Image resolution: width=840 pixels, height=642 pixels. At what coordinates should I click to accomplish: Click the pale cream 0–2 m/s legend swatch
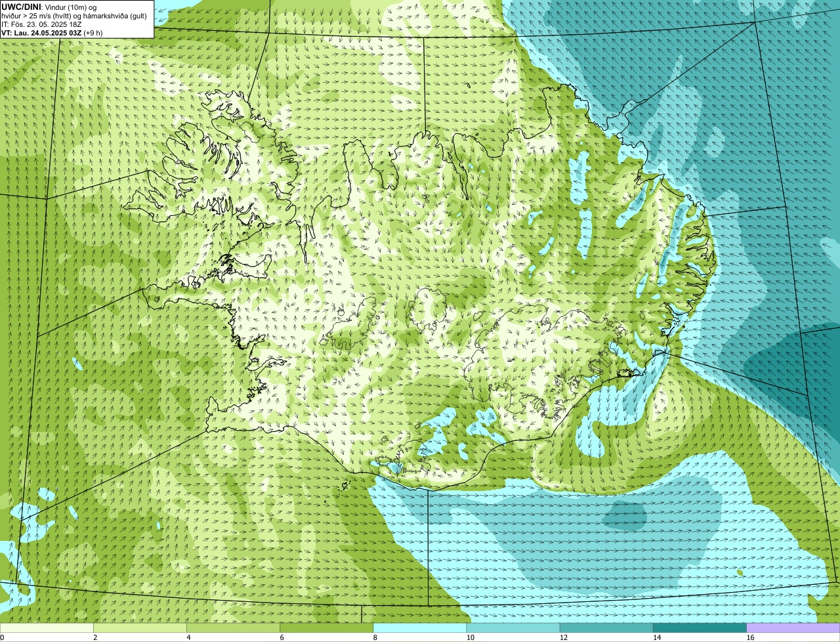pyautogui.click(x=47, y=628)
